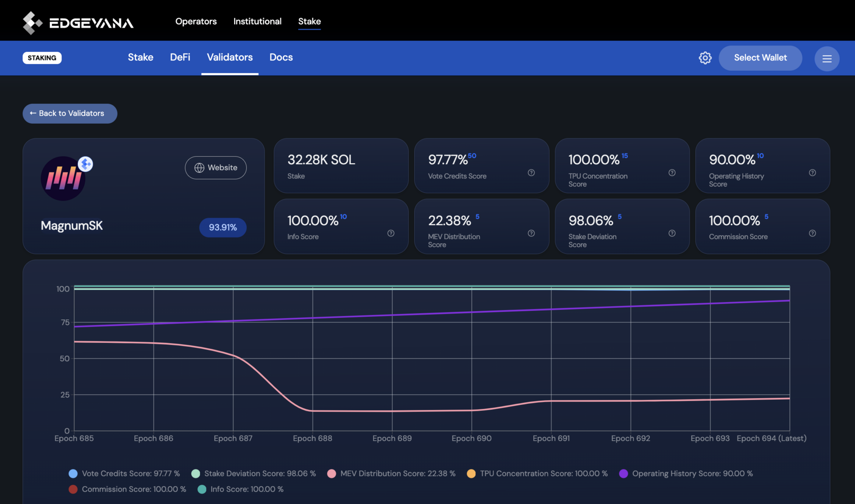Click the 32.28K SOL stake value

(x=321, y=160)
